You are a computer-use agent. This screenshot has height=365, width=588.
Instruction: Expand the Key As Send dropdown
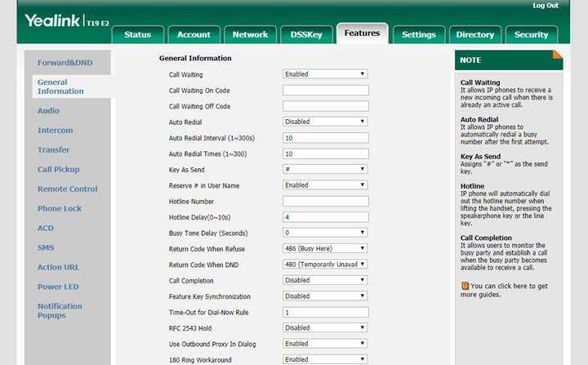pos(325,169)
